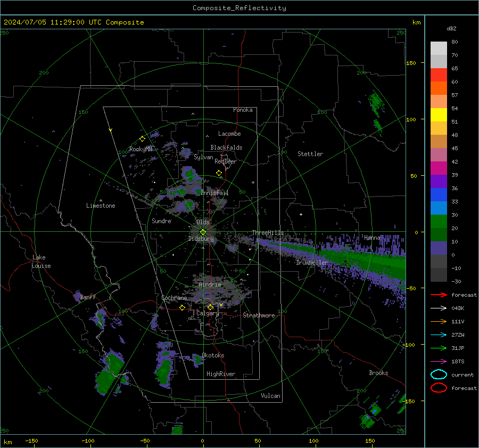
Task: Click the RockyMH label
Action: (x=141, y=149)
